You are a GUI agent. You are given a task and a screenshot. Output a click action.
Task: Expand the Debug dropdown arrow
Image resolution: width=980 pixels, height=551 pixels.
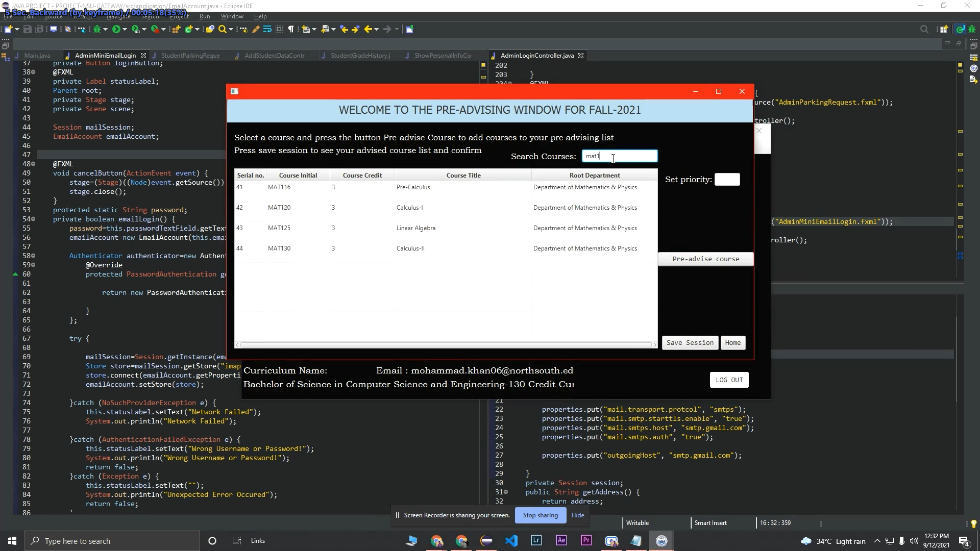[x=105, y=29]
